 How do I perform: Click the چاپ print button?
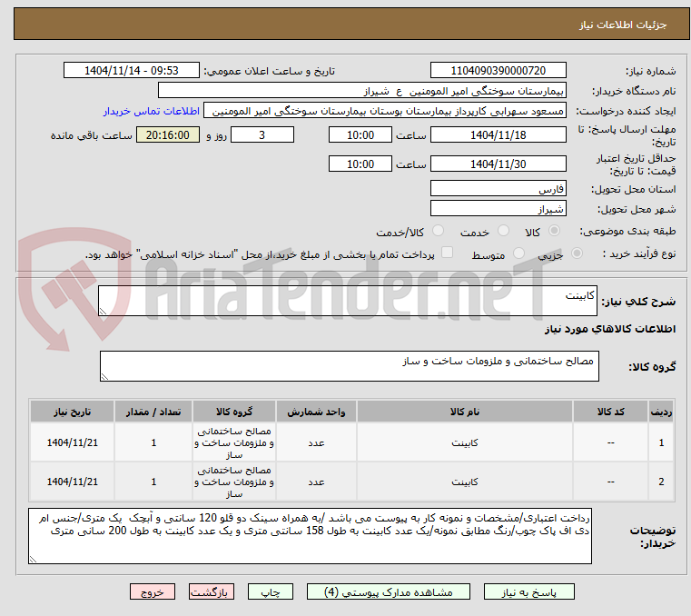tap(271, 591)
